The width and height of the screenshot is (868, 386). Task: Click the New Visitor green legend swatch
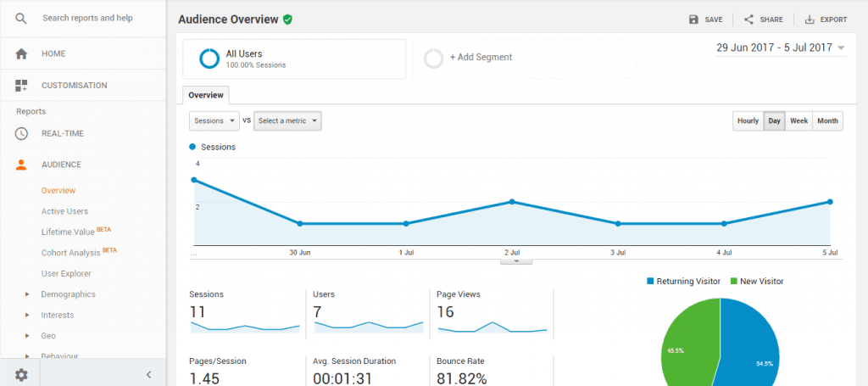click(735, 282)
